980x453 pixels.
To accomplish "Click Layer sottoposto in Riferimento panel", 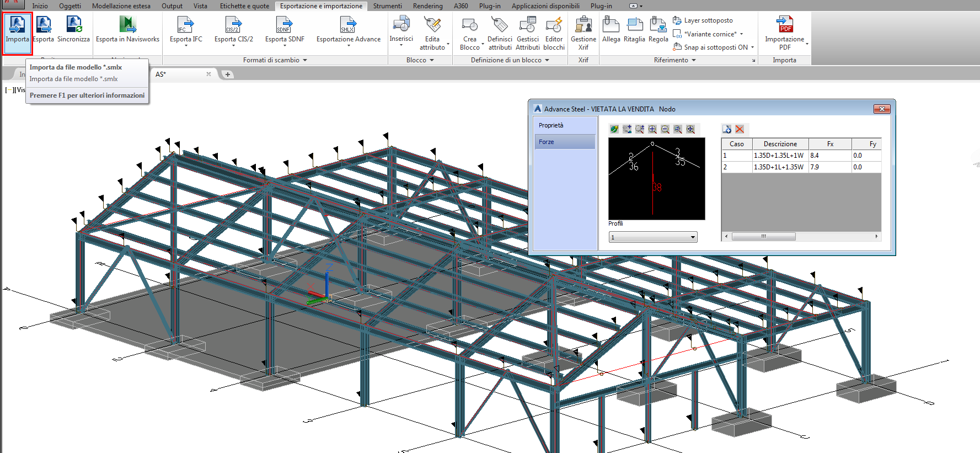I will 703,20.
